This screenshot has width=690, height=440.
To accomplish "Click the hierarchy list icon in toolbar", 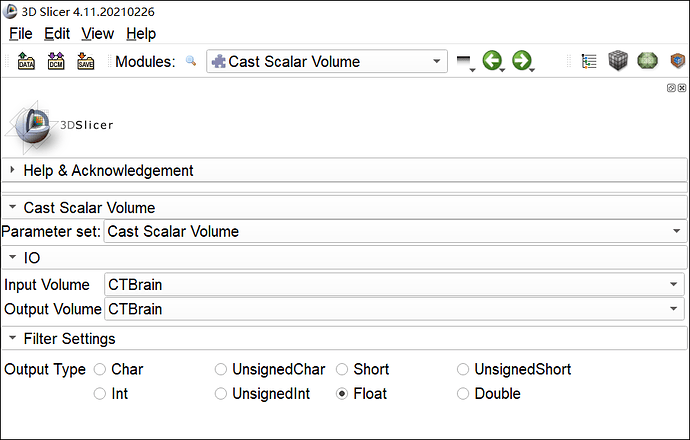I will pos(589,62).
